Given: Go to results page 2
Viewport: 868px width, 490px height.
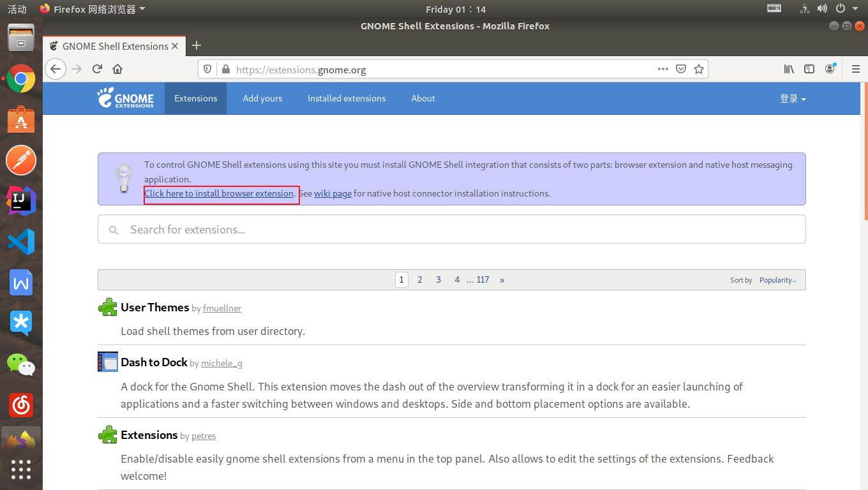Looking at the screenshot, I should tap(420, 279).
